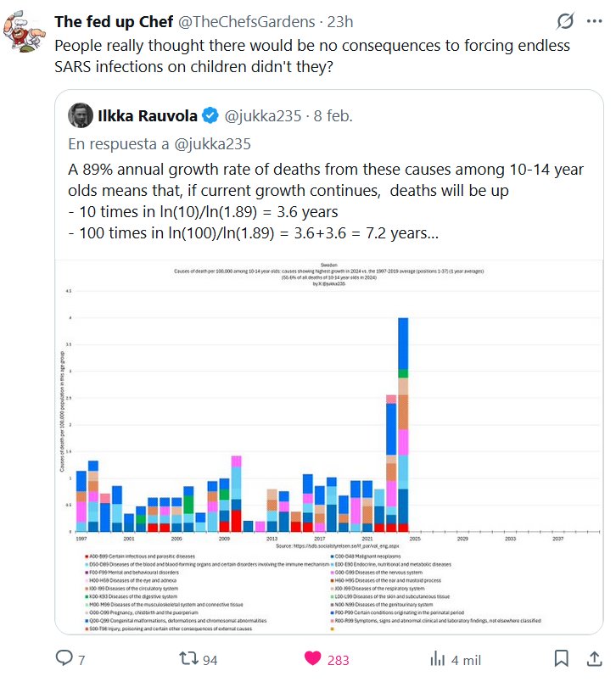Bookmark this post
The image size is (616, 682).
pyautogui.click(x=561, y=659)
